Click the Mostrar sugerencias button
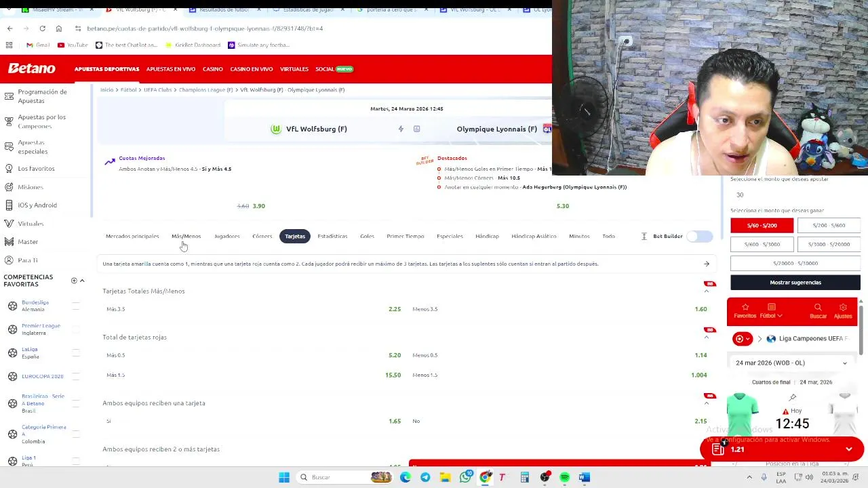This screenshot has width=868, height=488. (795, 282)
